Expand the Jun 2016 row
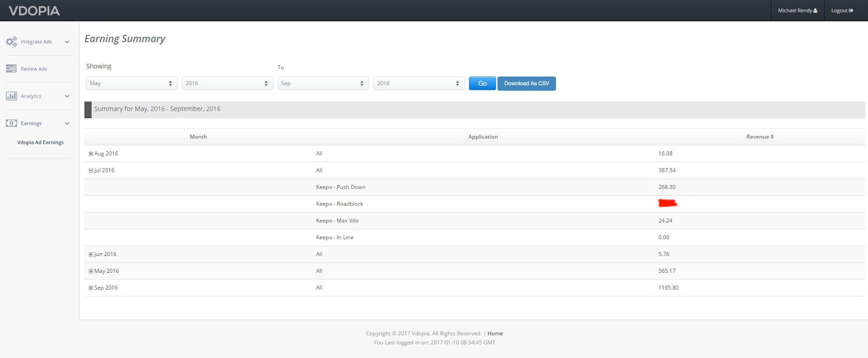 (x=91, y=254)
